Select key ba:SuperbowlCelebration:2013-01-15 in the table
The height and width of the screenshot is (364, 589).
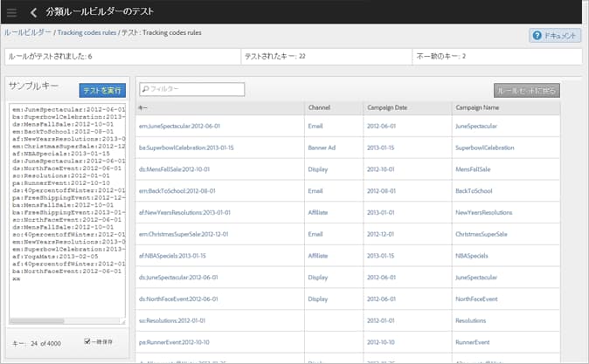(186, 148)
